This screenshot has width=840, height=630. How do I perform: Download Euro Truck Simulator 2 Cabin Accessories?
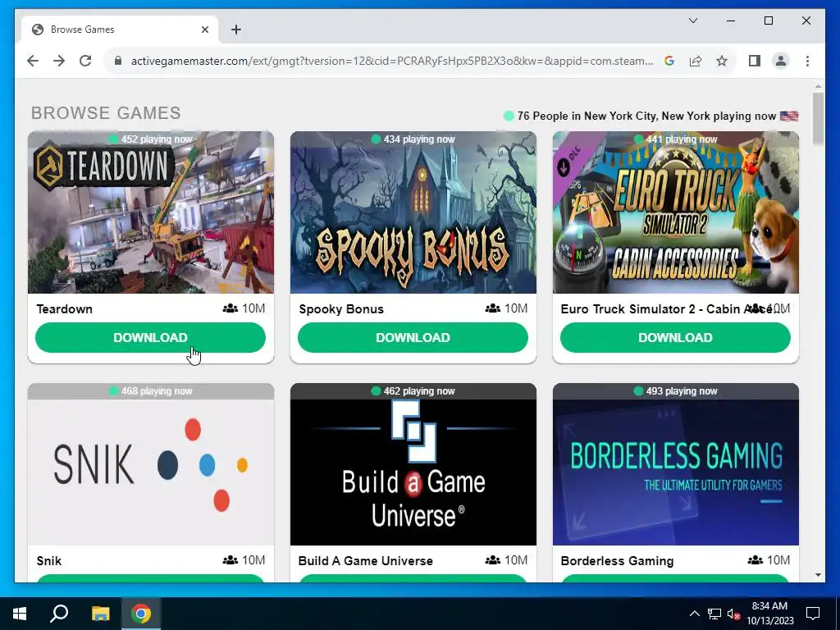[x=676, y=337]
